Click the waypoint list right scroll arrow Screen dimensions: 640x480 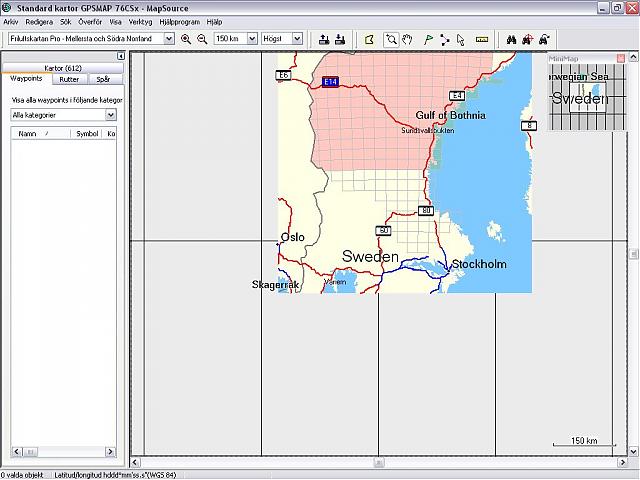pyautogui.click(x=110, y=451)
